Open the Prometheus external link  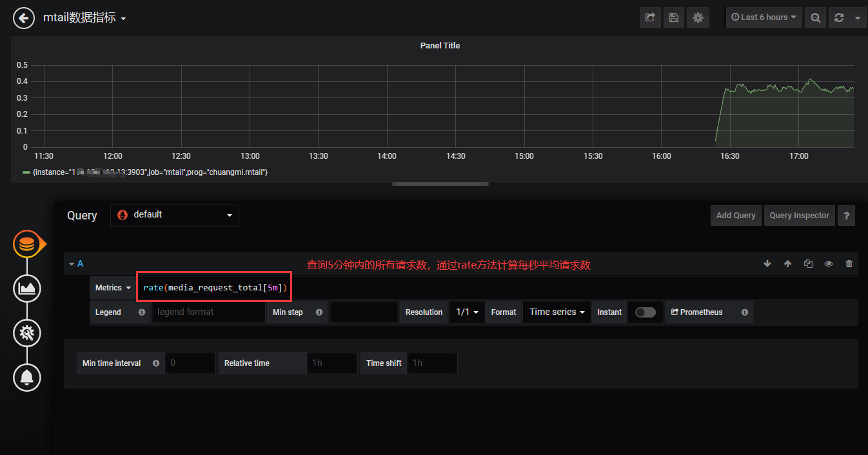(x=696, y=312)
